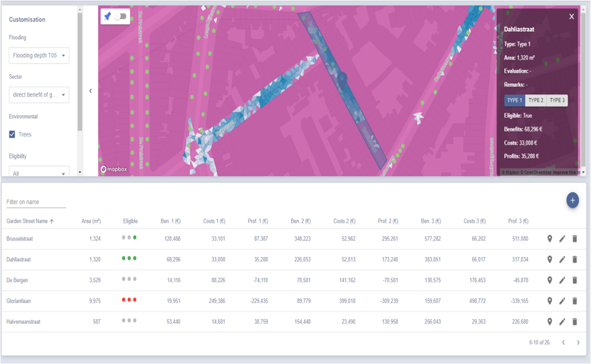The image size is (591, 364).
Task: Locate De Bergen on the map
Action: 550,281
